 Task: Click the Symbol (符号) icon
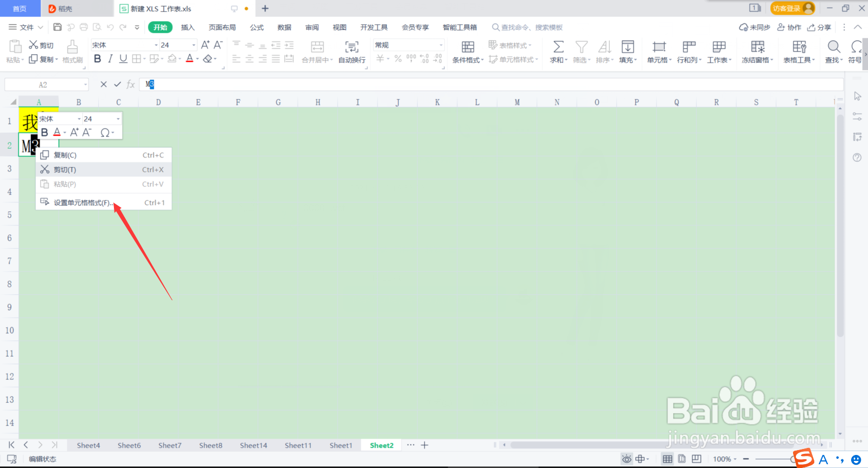coord(856,47)
